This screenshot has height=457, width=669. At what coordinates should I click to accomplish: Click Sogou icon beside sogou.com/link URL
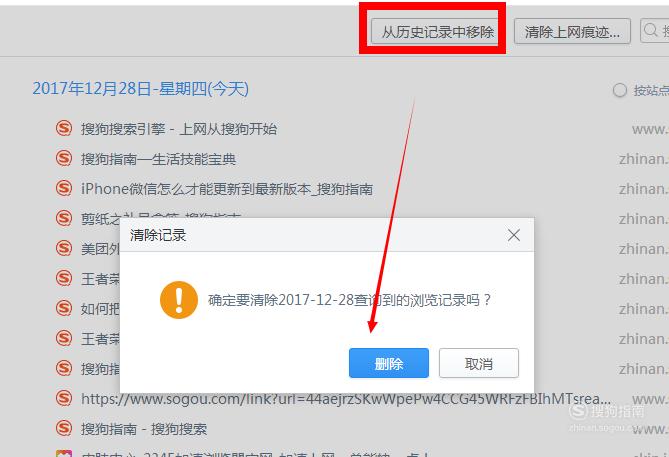[64, 398]
